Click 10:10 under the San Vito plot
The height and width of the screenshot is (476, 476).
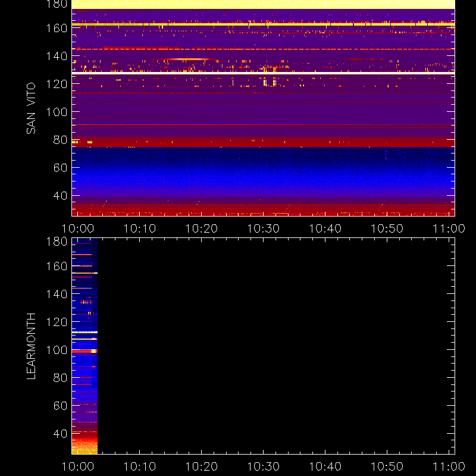point(140,228)
